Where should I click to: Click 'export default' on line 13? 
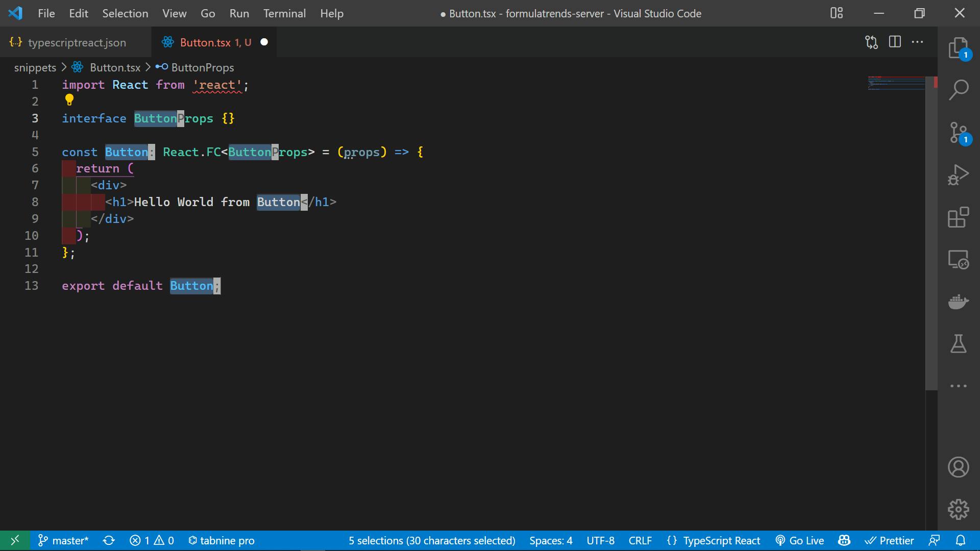tap(112, 286)
